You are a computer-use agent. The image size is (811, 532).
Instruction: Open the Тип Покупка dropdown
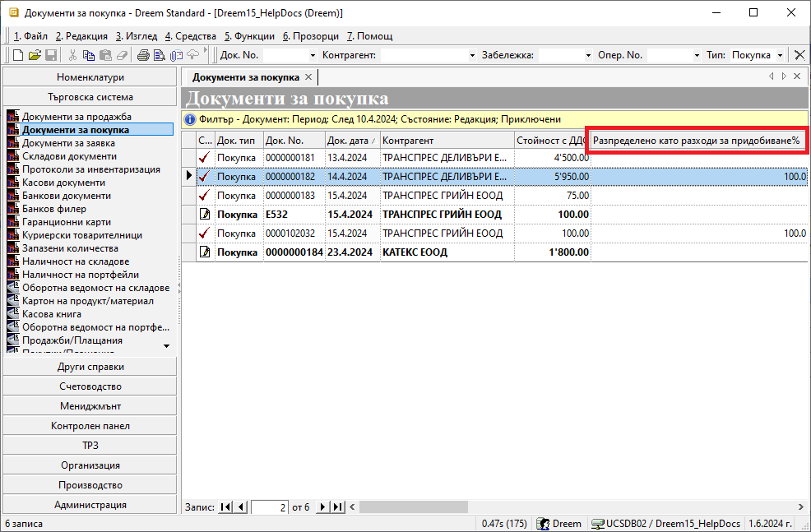[780, 55]
